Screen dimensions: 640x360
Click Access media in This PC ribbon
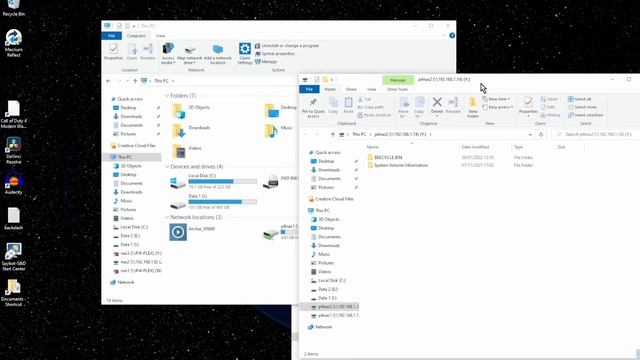pyautogui.click(x=168, y=53)
